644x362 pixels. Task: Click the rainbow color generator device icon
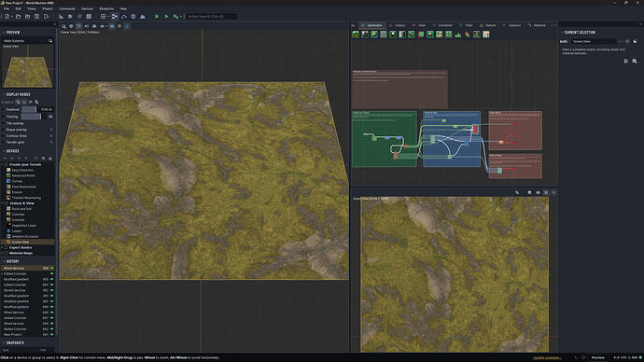374,35
